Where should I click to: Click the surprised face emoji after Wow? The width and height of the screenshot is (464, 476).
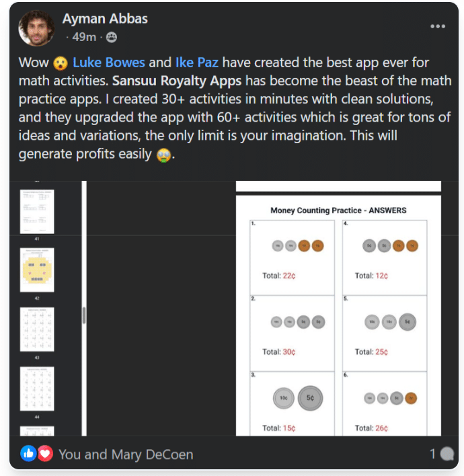click(61, 63)
